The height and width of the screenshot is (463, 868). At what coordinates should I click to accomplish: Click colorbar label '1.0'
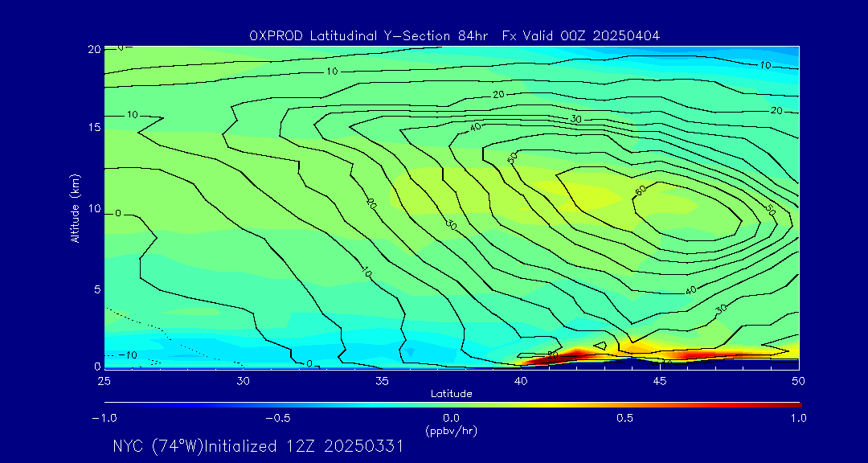[798, 418]
